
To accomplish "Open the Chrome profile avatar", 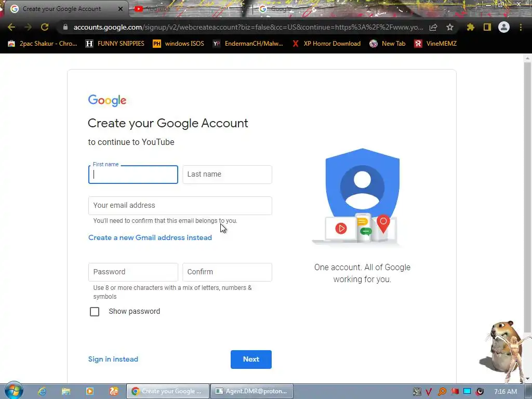I will (504, 27).
